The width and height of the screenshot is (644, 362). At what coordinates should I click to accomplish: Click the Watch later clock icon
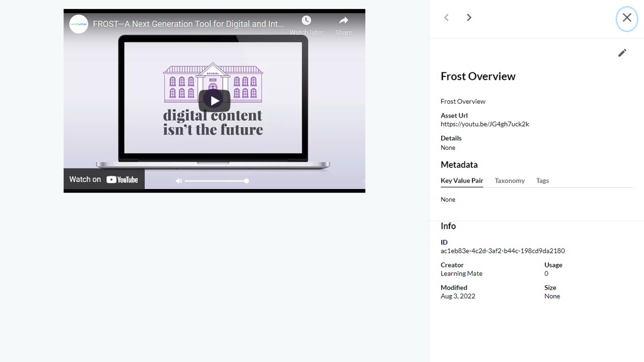click(306, 20)
